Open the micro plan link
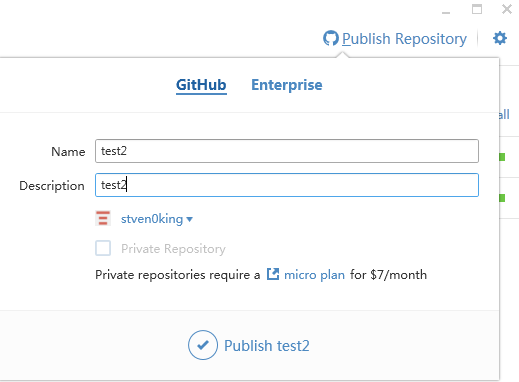Viewport: 519px width, 382px height. [x=314, y=275]
